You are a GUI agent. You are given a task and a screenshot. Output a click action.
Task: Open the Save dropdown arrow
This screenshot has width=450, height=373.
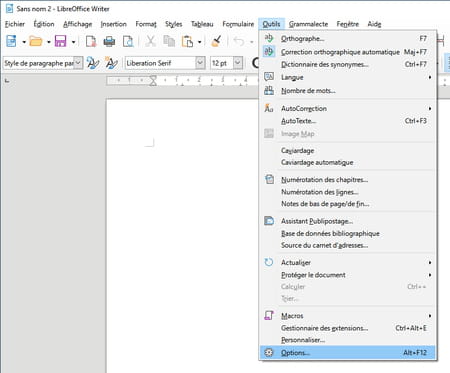73,42
